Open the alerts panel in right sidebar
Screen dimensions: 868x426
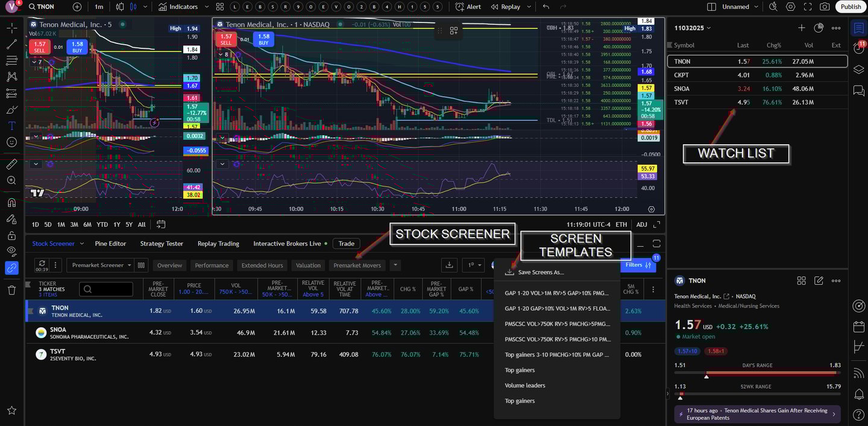(858, 48)
